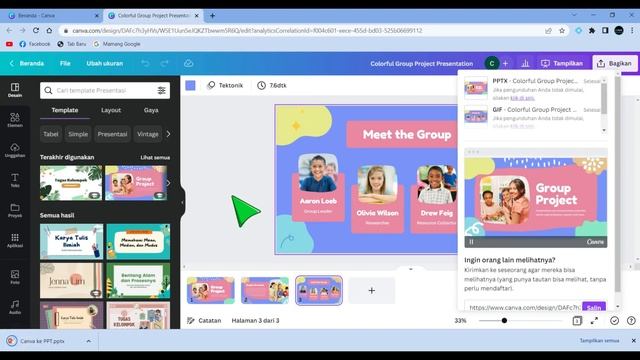Open browser extensions puzzle icon

(x=592, y=31)
